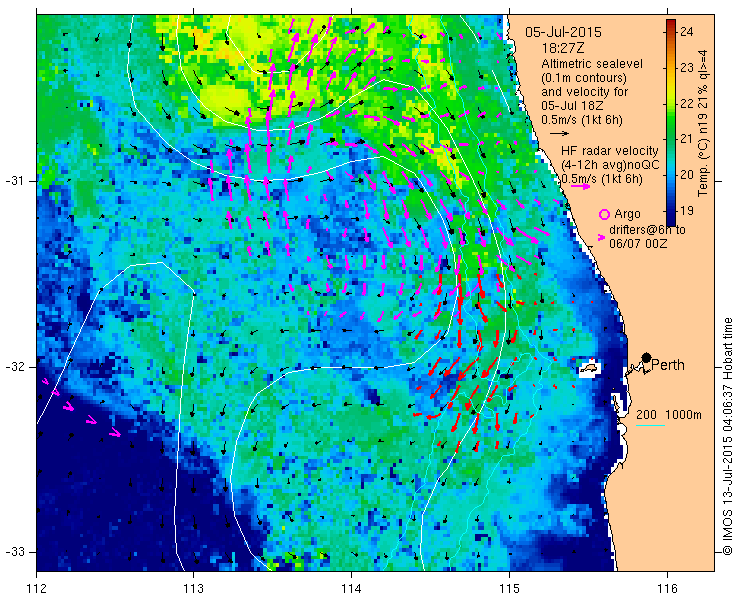Image resolution: width=740 pixels, height=600 pixels.
Task: Click the Perth city black dot marker
Action: (x=647, y=357)
